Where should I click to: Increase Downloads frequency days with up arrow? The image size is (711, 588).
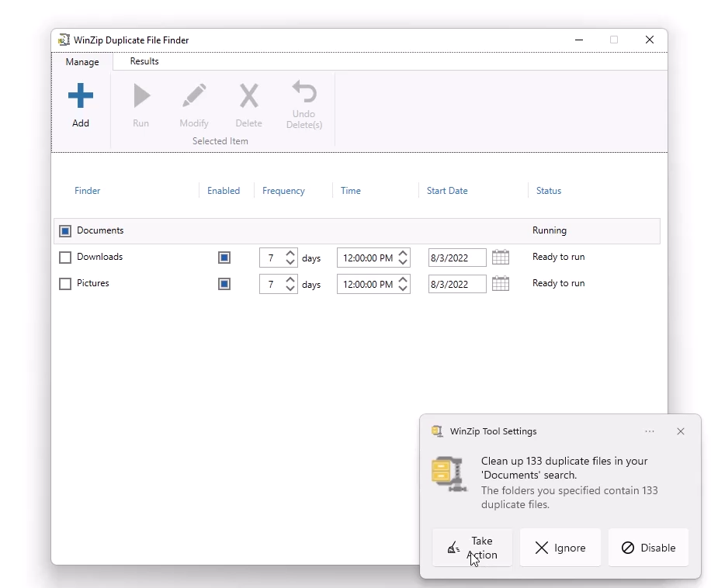tap(290, 253)
